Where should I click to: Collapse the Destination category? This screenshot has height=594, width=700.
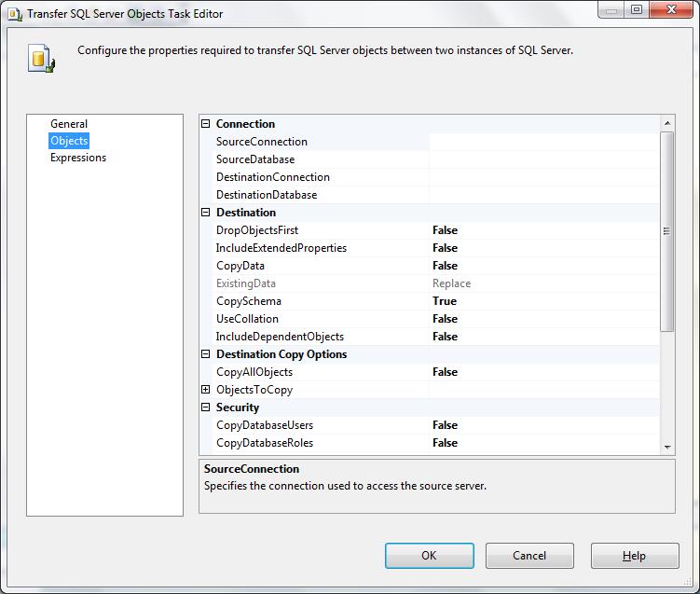pos(206,213)
